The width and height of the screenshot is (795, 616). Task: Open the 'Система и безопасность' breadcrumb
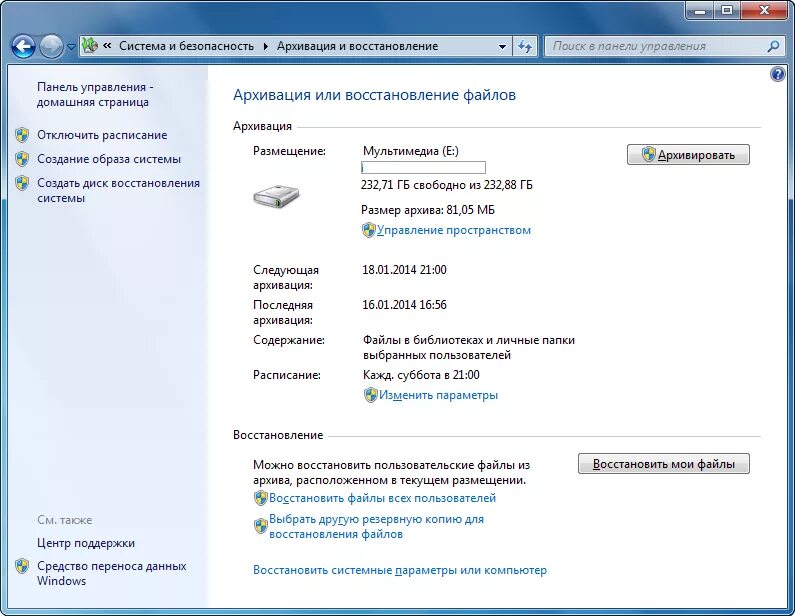[186, 46]
